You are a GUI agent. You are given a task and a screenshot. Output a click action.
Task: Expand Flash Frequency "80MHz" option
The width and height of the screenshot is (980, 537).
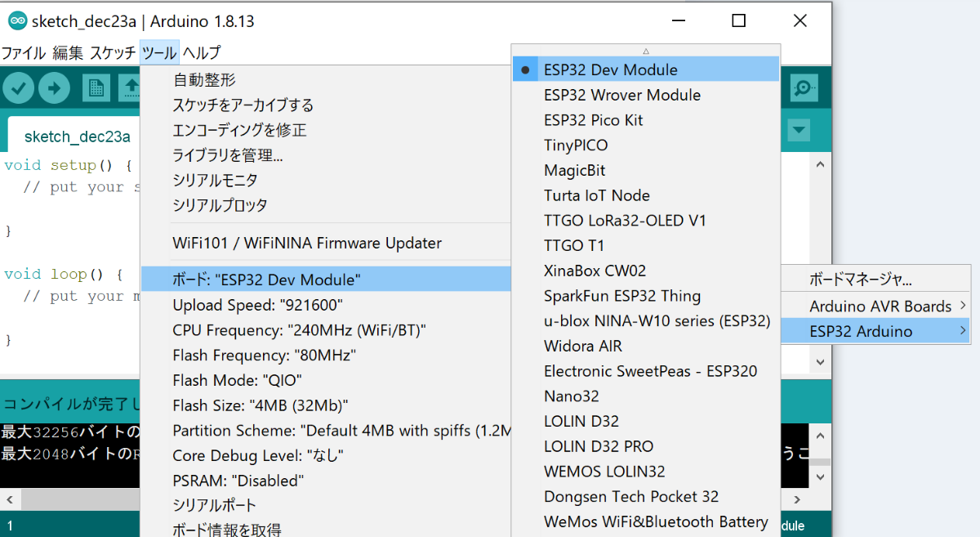pyautogui.click(x=327, y=356)
